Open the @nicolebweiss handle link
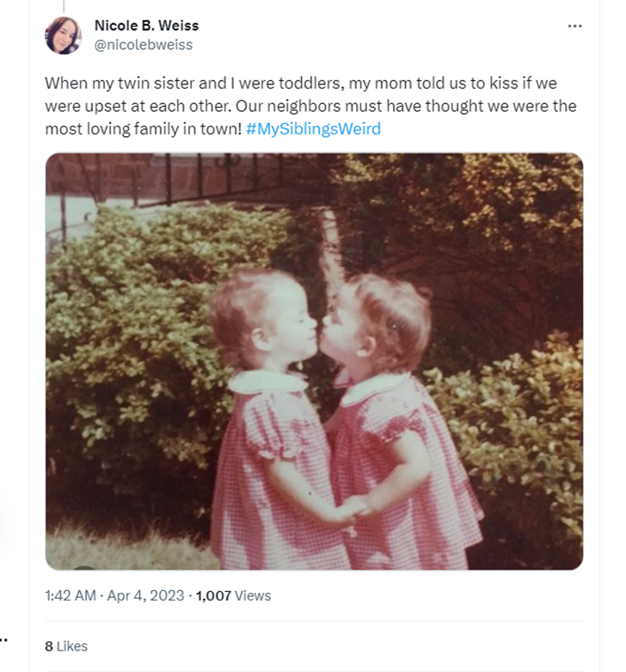 click(144, 45)
